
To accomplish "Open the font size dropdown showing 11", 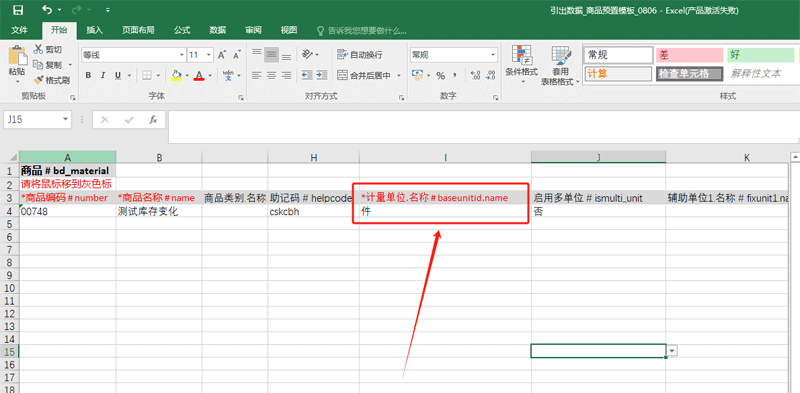I will click(x=209, y=55).
